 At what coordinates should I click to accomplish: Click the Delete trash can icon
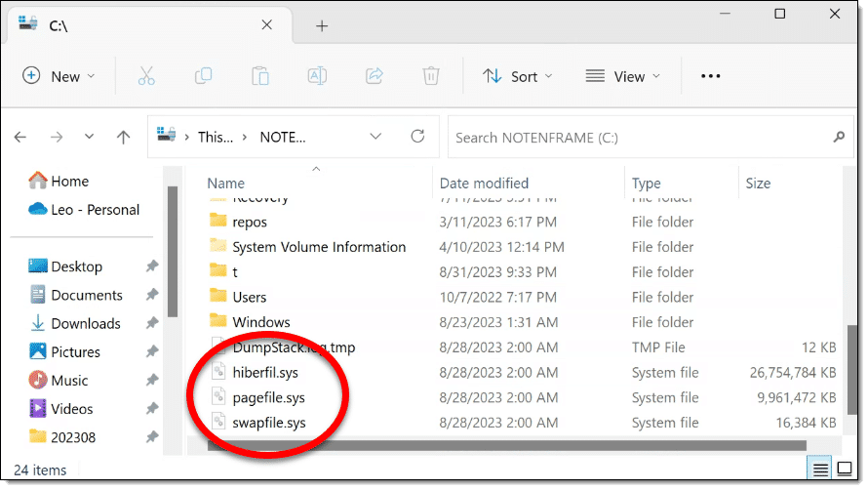coord(431,76)
